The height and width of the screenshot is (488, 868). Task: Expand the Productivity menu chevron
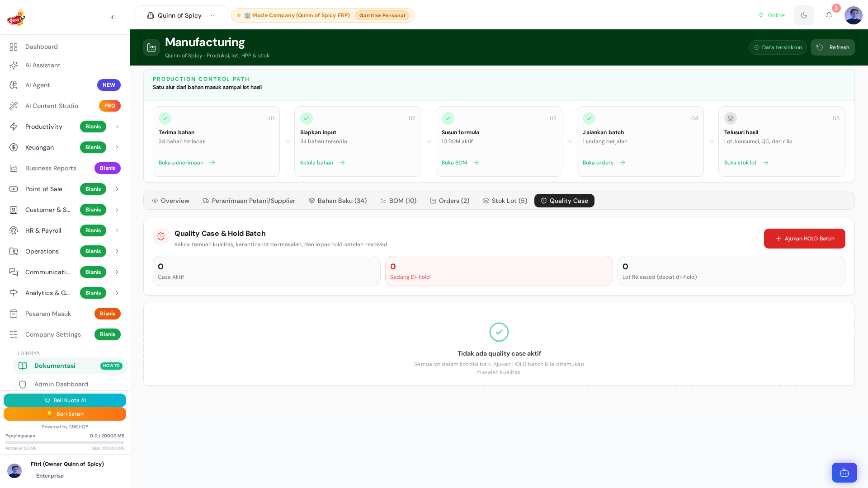(117, 127)
